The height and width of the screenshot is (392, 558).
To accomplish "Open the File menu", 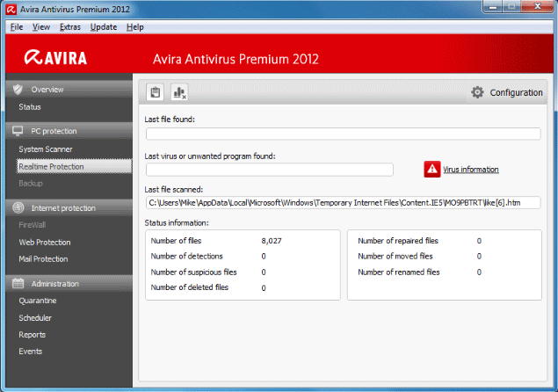I will [17, 27].
